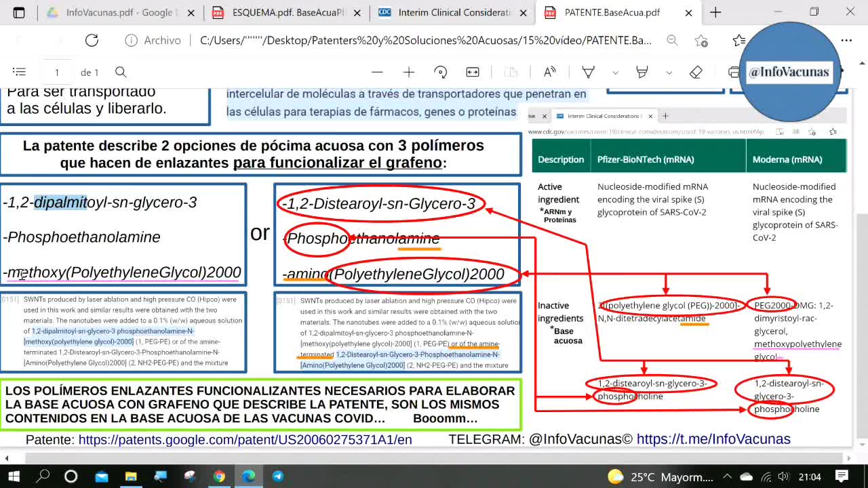The width and height of the screenshot is (868, 488).
Task: Toggle the PDF table of contents pane
Action: (19, 72)
